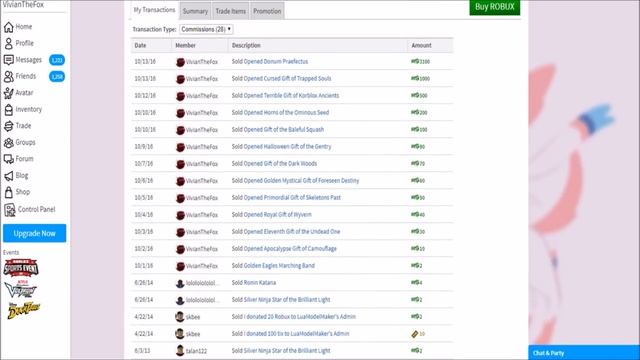Open Opened Halloween Gift of the Gentry link

point(287,147)
